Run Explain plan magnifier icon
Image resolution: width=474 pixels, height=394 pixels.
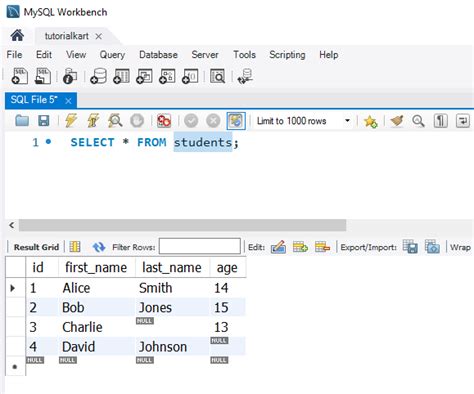(x=115, y=120)
